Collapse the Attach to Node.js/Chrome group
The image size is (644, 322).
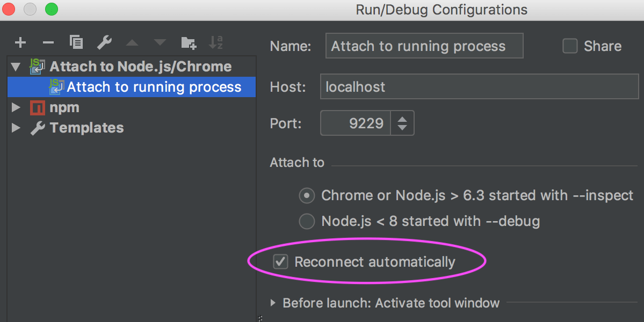pos(16,66)
